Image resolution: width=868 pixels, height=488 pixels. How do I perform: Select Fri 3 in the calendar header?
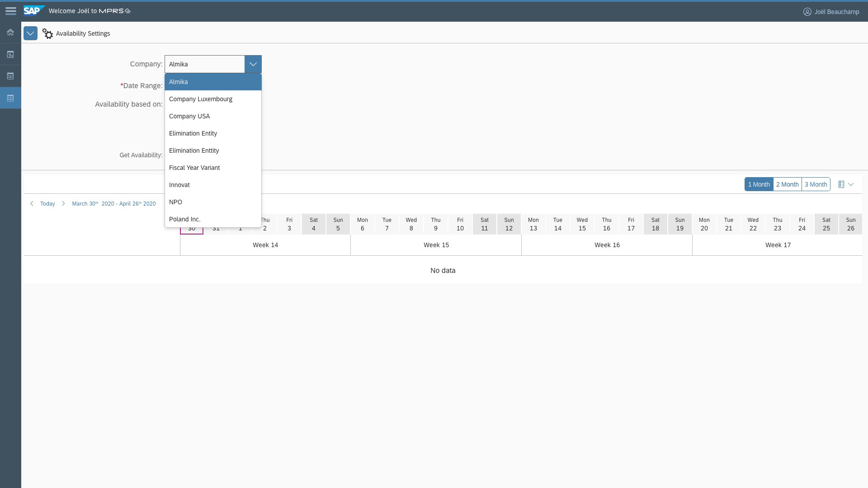tap(289, 224)
